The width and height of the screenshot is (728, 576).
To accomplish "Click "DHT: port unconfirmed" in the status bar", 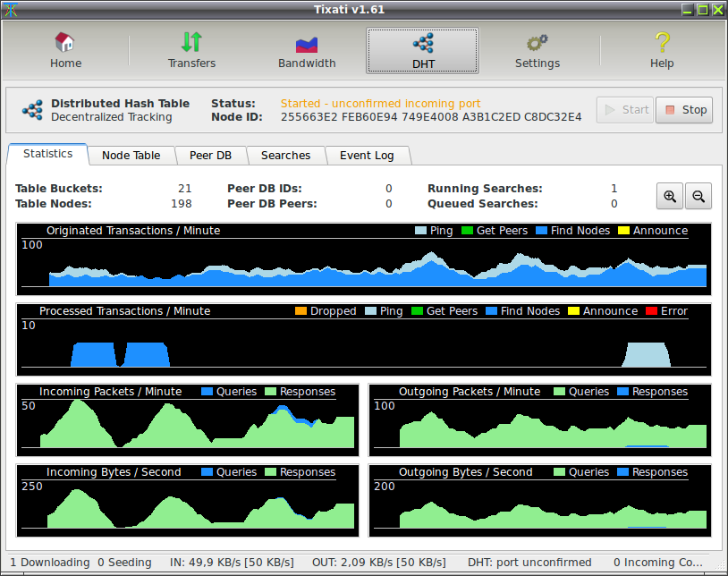I will (x=529, y=563).
